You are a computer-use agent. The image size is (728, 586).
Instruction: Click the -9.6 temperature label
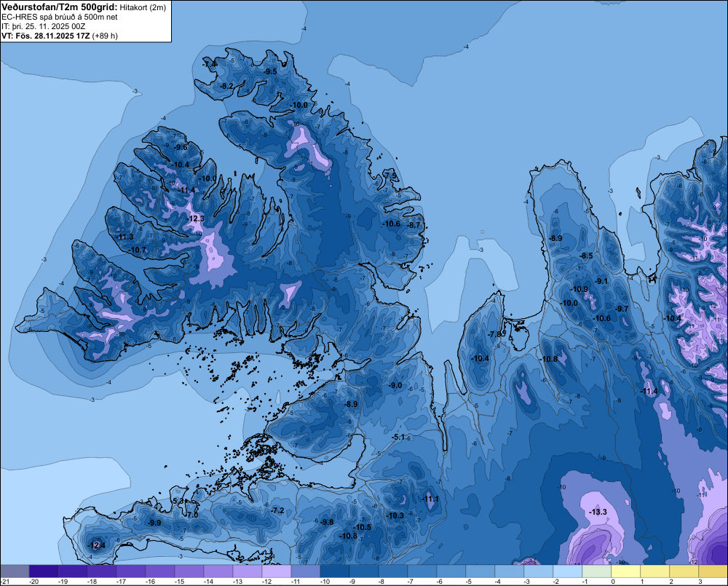(x=180, y=147)
